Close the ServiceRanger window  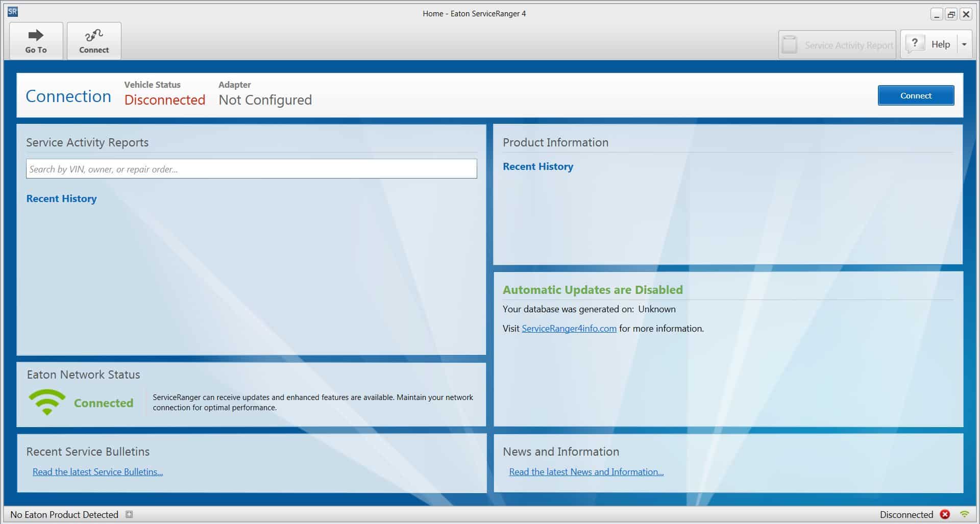click(x=966, y=14)
